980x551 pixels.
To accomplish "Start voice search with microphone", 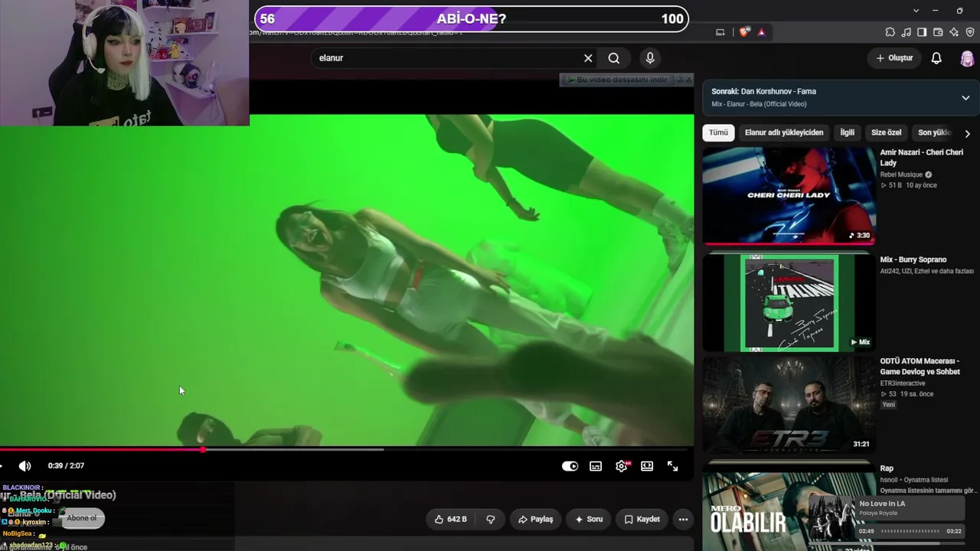I will 650,58.
